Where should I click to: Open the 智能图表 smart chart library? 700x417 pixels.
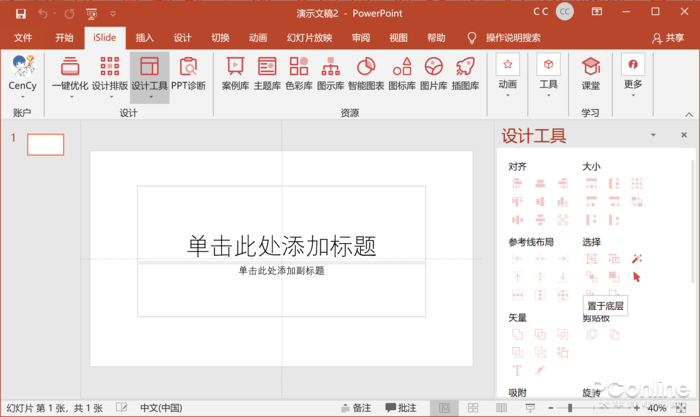[x=366, y=73]
